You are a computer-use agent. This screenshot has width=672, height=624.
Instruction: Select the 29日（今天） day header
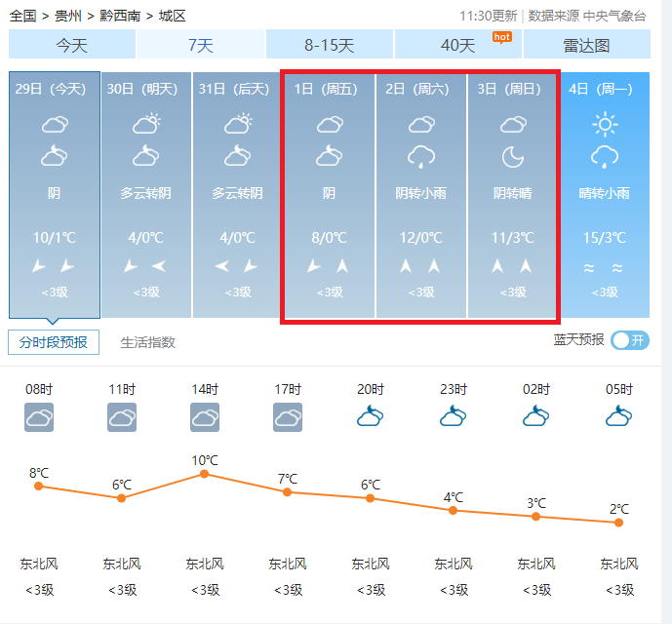pos(51,89)
